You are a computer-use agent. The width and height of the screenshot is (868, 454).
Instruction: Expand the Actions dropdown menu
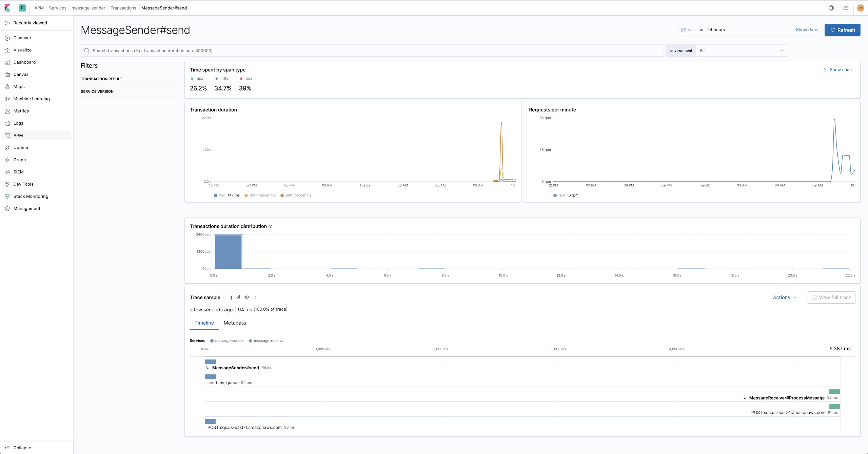pos(785,297)
